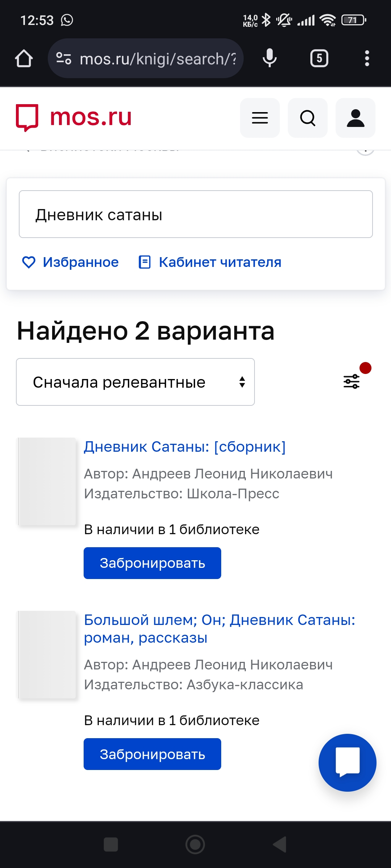This screenshot has width=391, height=868.
Task: Tap the browser home icon
Action: 24,59
